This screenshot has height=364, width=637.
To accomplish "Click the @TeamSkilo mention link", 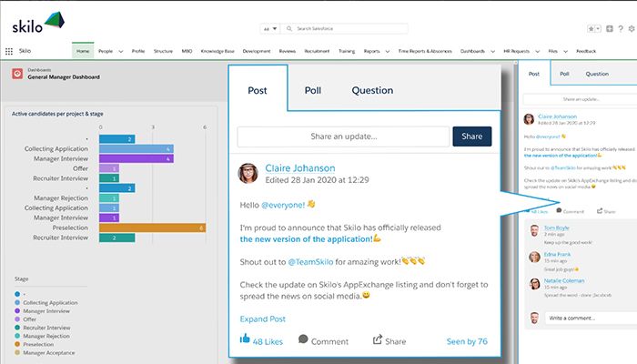I will pyautogui.click(x=310, y=262).
